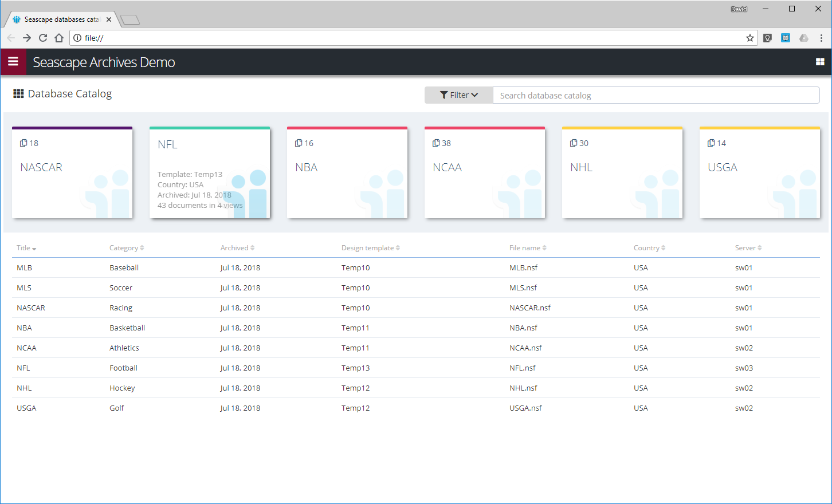This screenshot has height=504, width=832.
Task: Click the Soccer category cell
Action: click(x=121, y=288)
